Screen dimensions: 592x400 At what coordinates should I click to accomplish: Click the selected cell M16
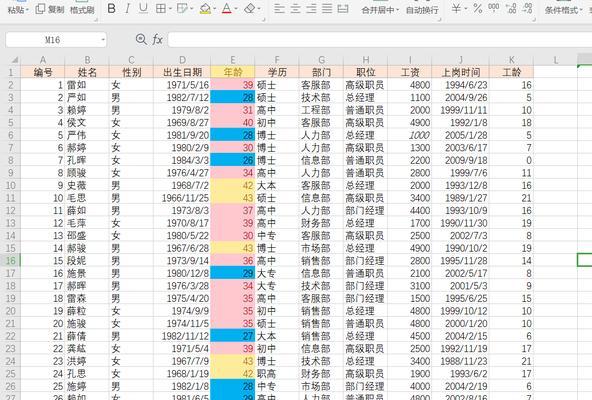585,260
